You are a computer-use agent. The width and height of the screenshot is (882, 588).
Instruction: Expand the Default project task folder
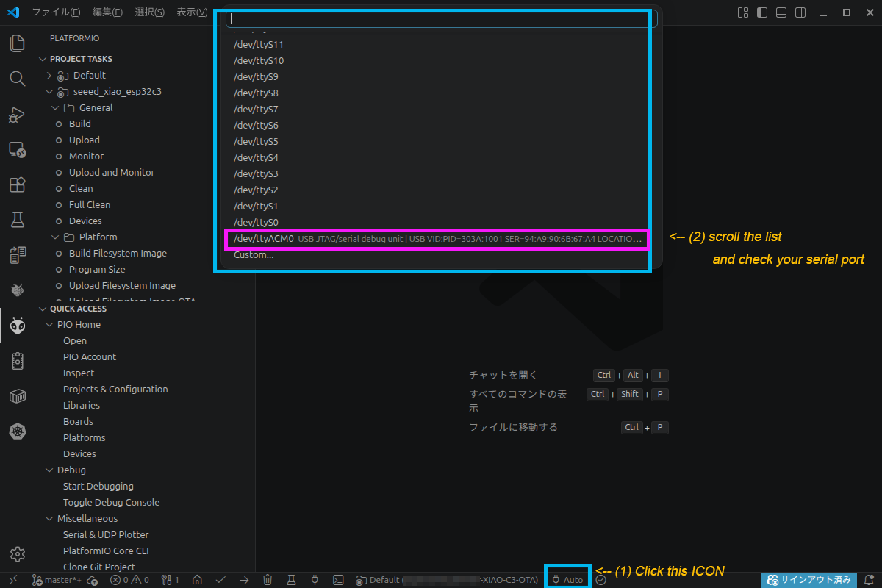[49, 76]
